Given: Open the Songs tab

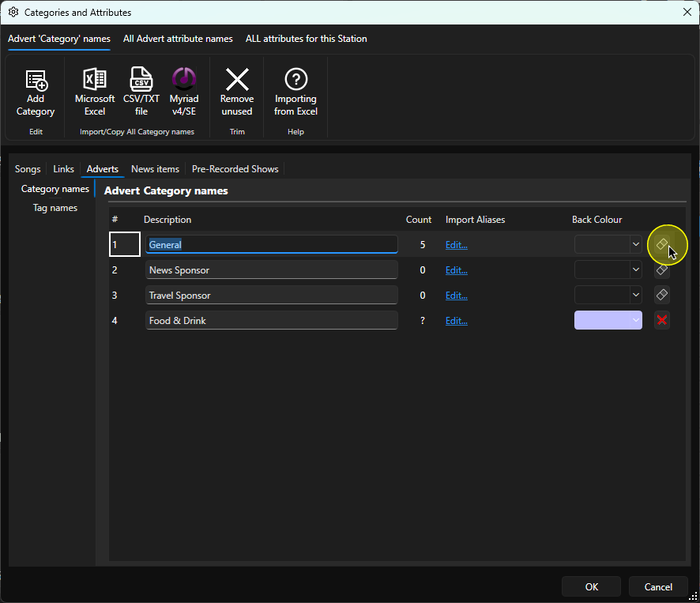Looking at the screenshot, I should (x=28, y=169).
